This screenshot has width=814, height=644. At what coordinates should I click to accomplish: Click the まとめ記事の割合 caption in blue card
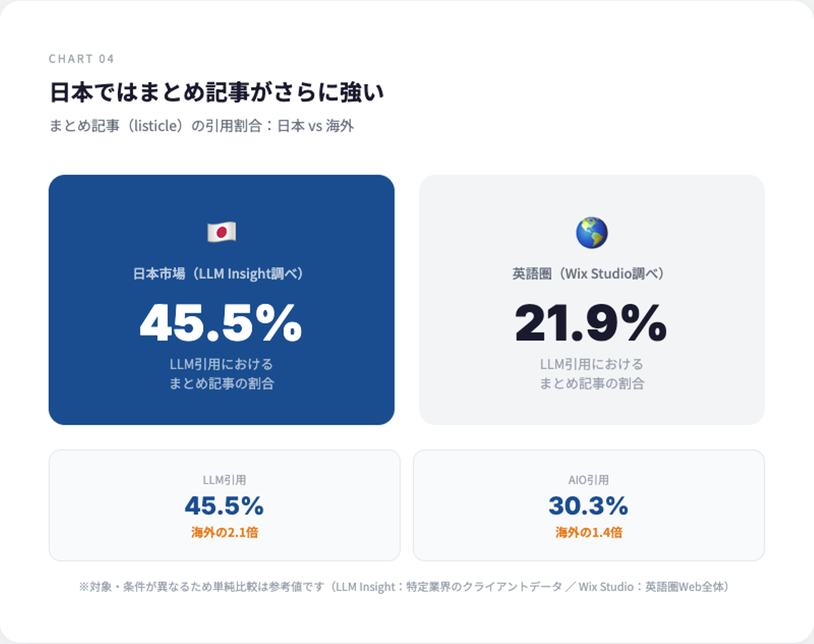tap(222, 383)
